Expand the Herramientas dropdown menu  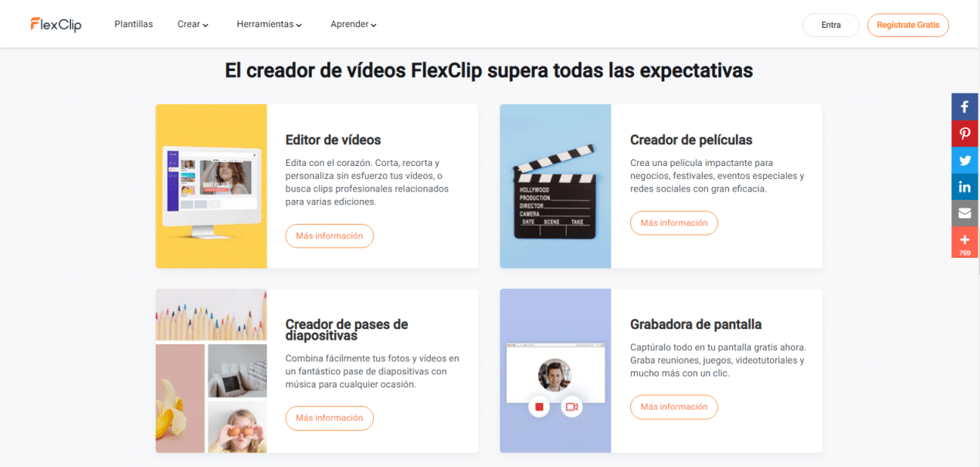tap(269, 25)
